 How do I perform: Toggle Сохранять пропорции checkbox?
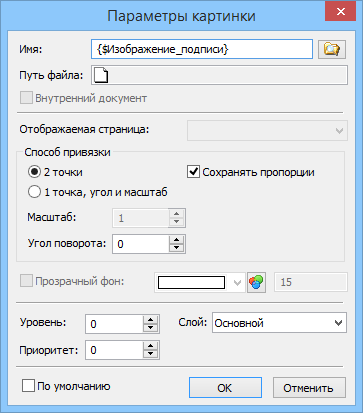coord(193,172)
